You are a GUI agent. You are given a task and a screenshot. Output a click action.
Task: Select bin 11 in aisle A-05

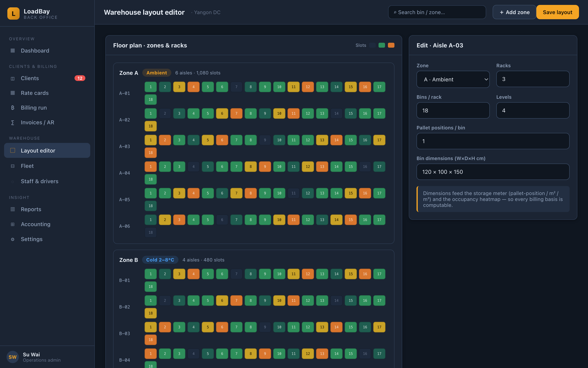coord(294,193)
